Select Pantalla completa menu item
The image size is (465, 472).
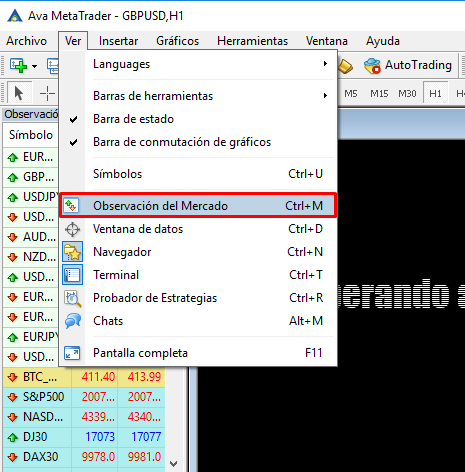point(198,353)
